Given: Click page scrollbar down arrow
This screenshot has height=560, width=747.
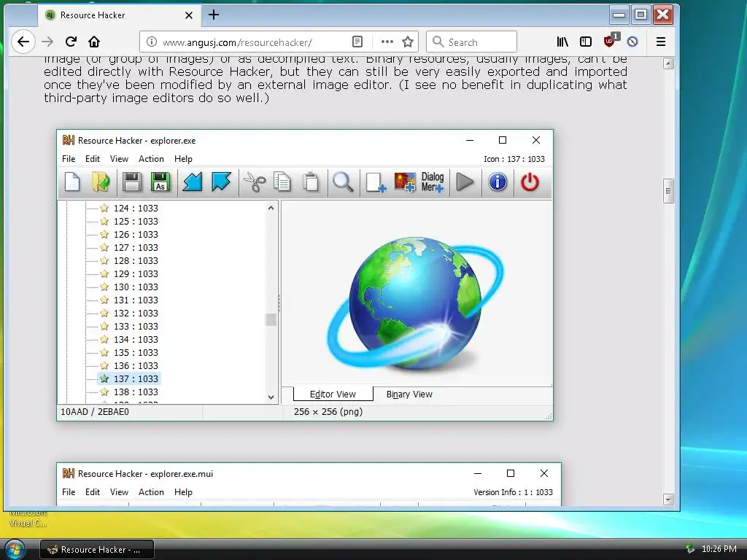Looking at the screenshot, I should click(668, 499).
